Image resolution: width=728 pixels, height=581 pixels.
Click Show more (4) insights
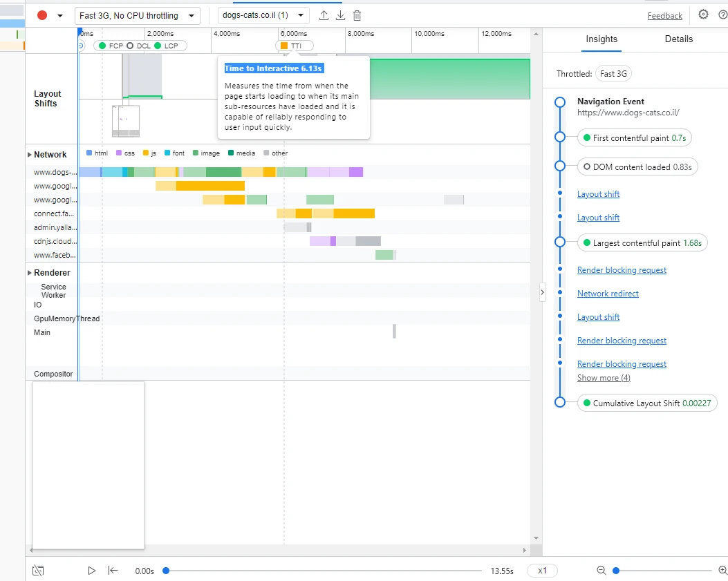pyautogui.click(x=604, y=378)
